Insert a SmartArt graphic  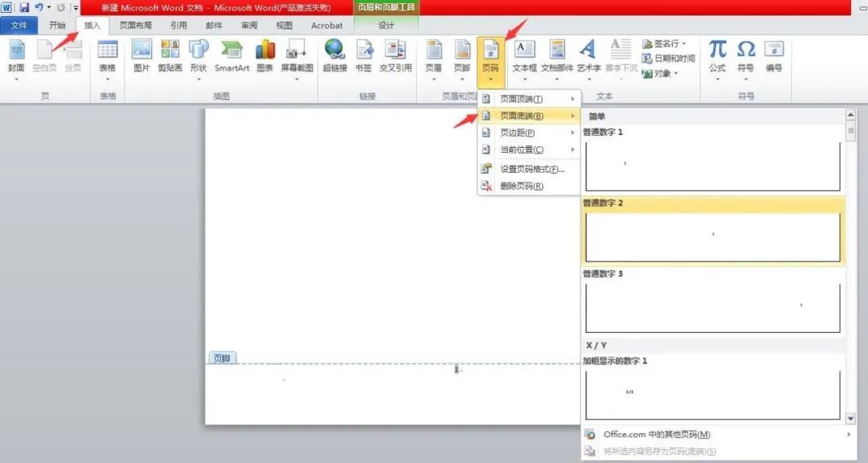click(232, 55)
